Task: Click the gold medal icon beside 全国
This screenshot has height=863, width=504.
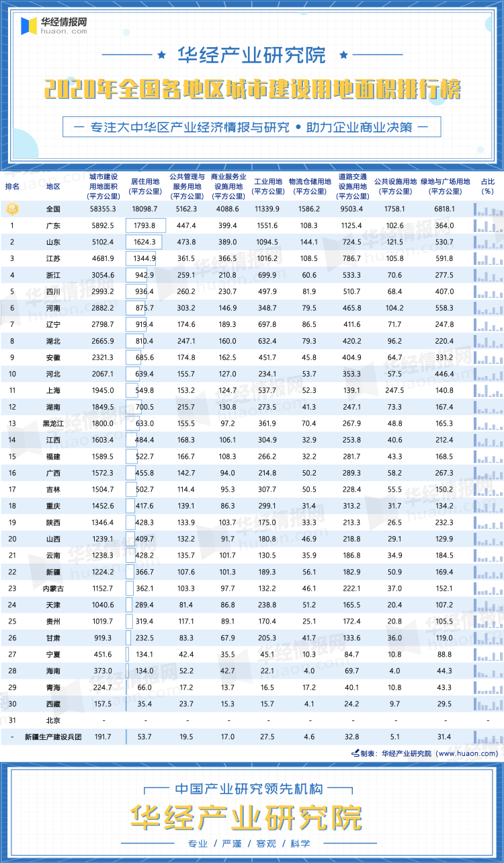Action: click(12, 209)
